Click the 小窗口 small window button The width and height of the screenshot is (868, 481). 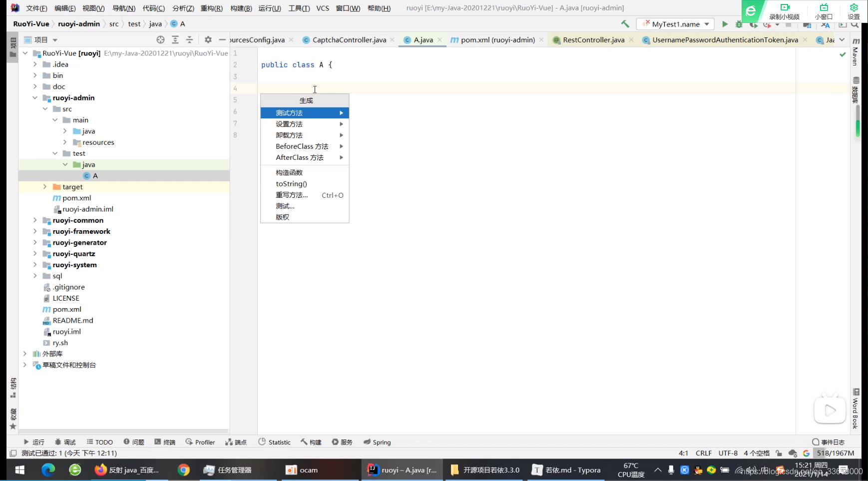824,11
